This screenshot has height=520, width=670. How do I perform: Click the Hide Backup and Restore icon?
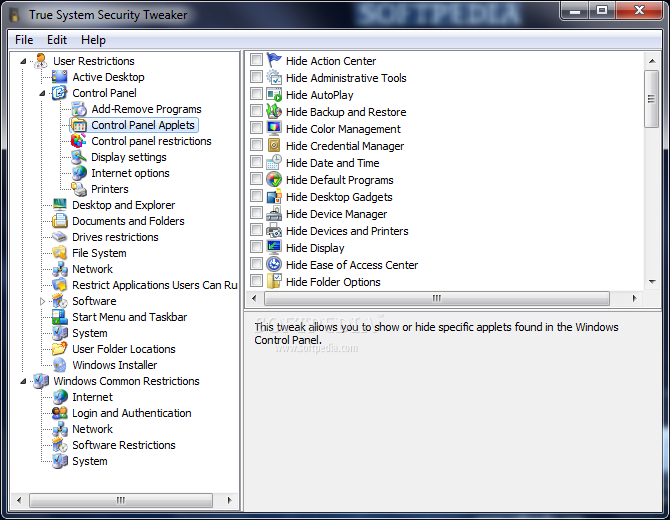click(x=274, y=112)
